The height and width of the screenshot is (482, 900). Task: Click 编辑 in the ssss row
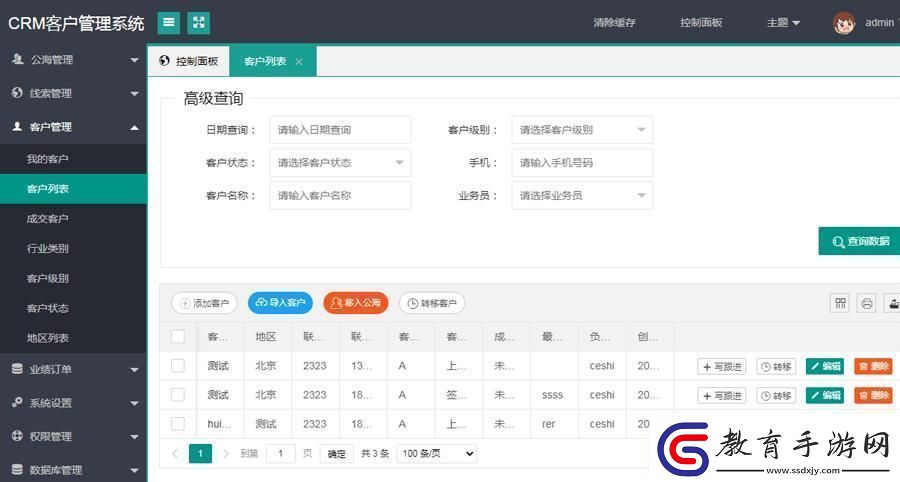825,395
